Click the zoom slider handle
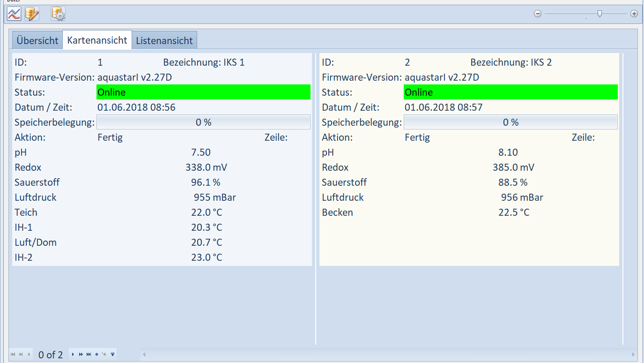Viewport: 644px width, 363px height. 600,14
